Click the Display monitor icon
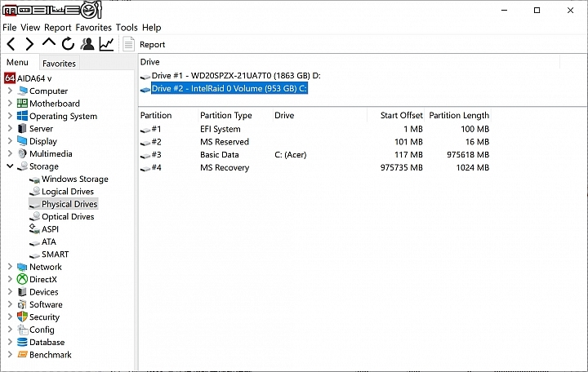The width and height of the screenshot is (588, 372). 23,141
